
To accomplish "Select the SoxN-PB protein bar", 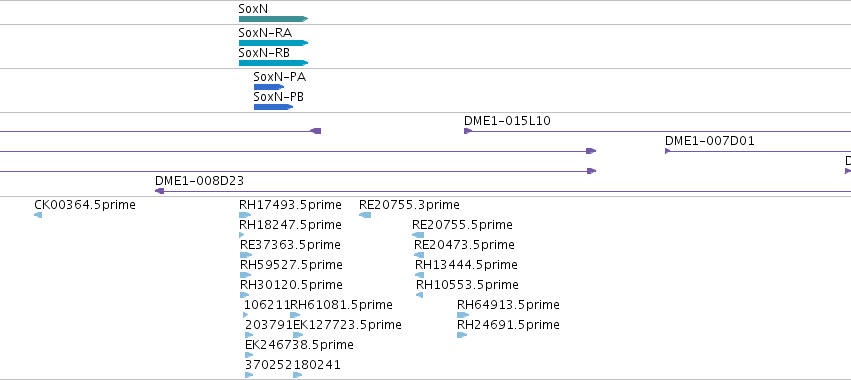I will point(274,107).
